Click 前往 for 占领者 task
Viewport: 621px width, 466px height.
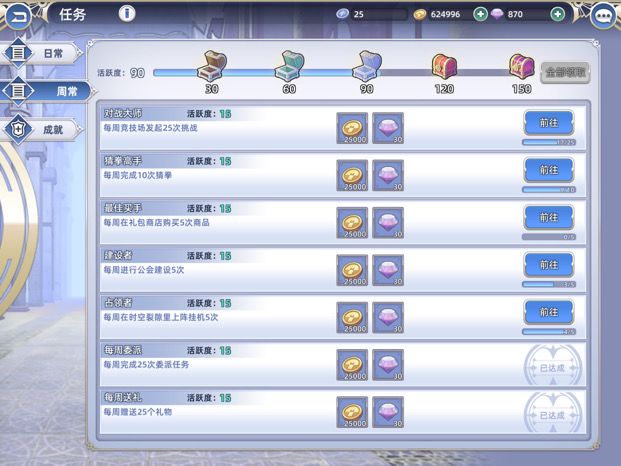(549, 312)
